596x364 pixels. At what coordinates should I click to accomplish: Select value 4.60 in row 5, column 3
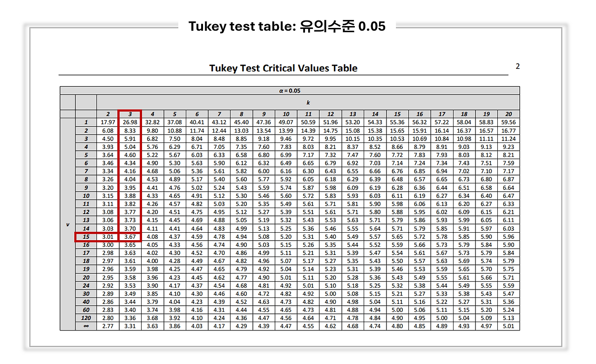pos(130,155)
